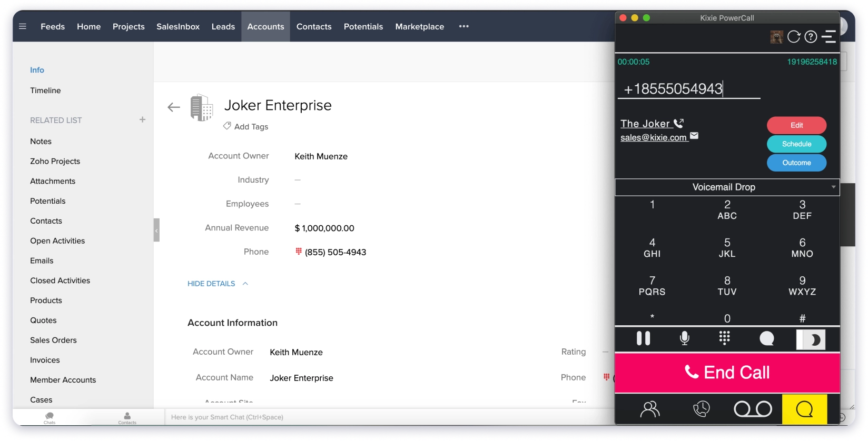Dial the 0 key on keypad

click(x=727, y=318)
